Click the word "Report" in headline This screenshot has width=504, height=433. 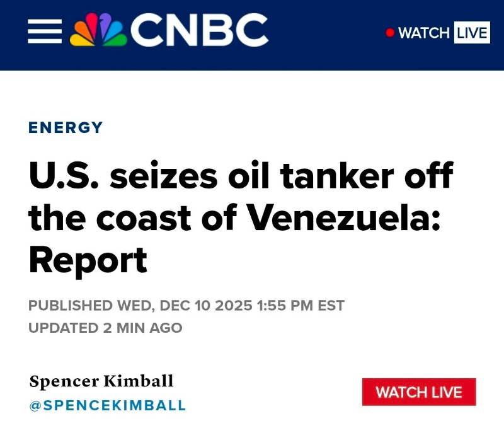click(88, 258)
